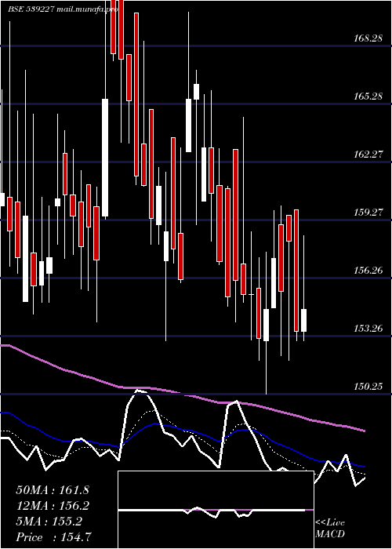Click the BSE 539227 mail.munafa.pro title text
This screenshot has width=392, height=549.
[63, 9]
